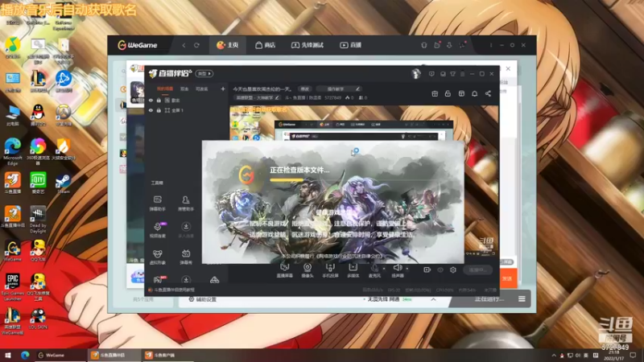The image size is (644, 362).
Task: Open WeGame 辅助设置 settings
Action: pyautogui.click(x=202, y=299)
